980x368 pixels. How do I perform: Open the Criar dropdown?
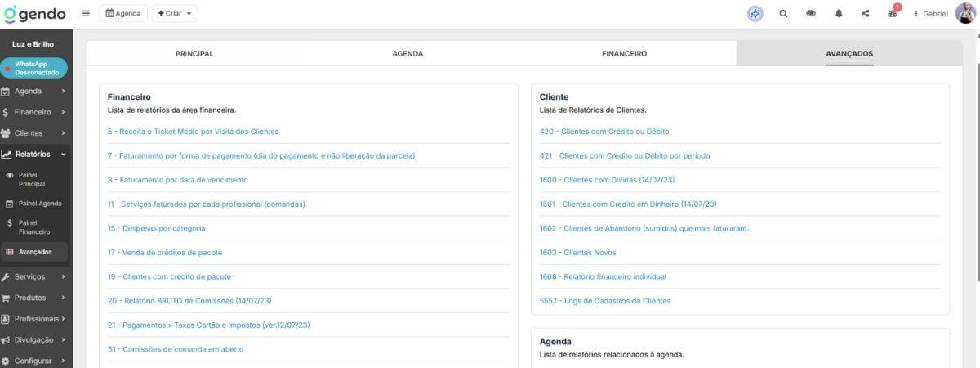click(x=175, y=14)
